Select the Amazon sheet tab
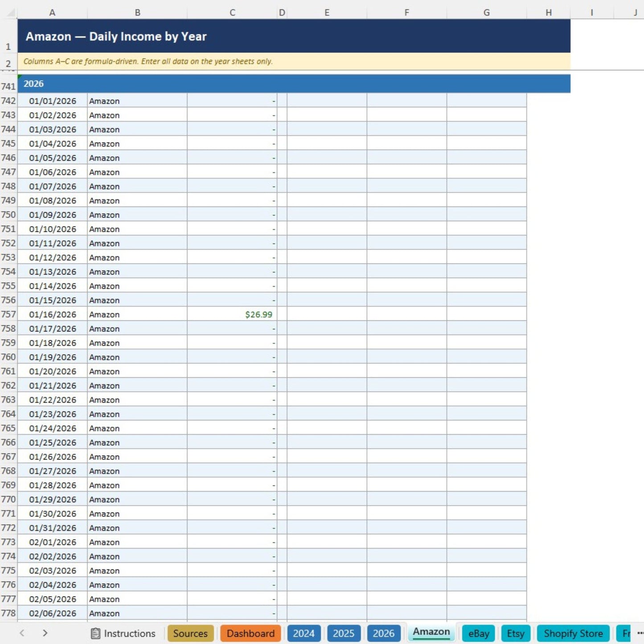 pyautogui.click(x=431, y=632)
